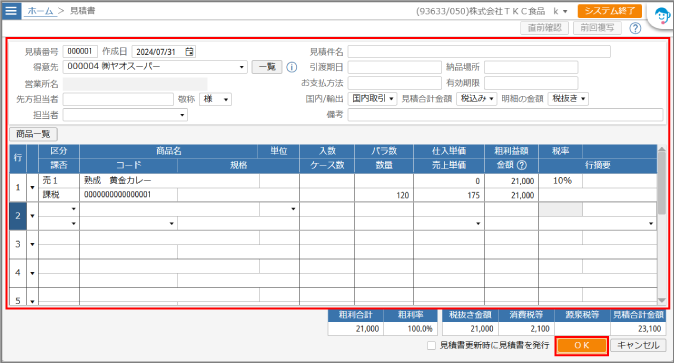Open the 商品一覧 button
The image size is (674, 363).
tap(34, 134)
